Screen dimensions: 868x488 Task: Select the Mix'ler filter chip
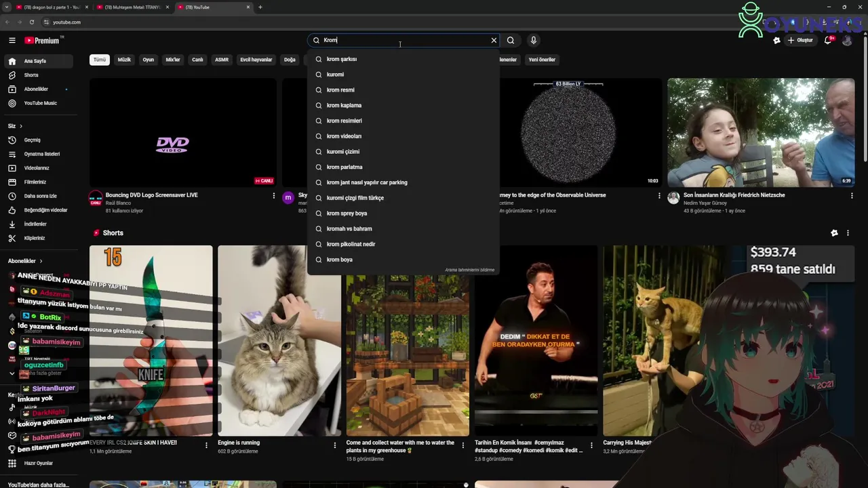pos(173,60)
